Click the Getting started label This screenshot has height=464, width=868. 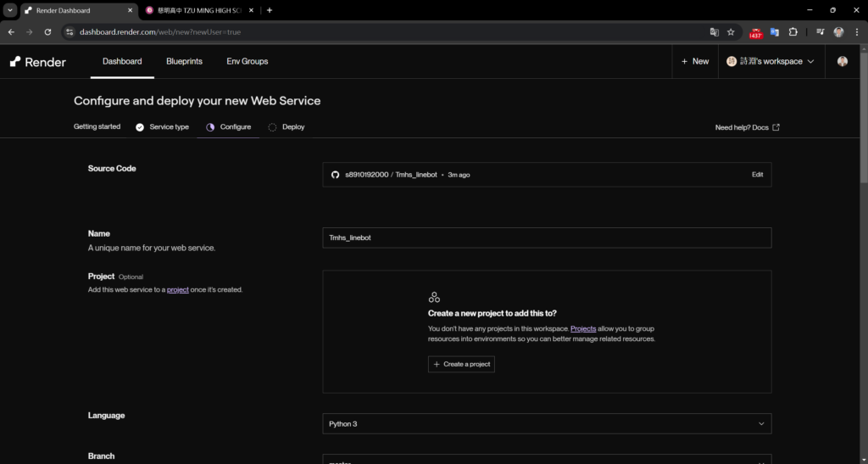(97, 126)
